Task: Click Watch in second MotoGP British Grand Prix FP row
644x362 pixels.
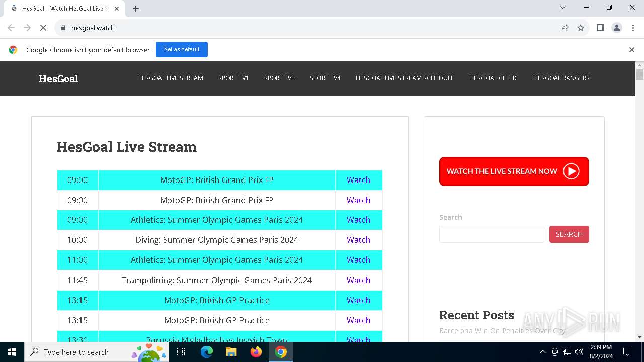Action: [x=359, y=200]
